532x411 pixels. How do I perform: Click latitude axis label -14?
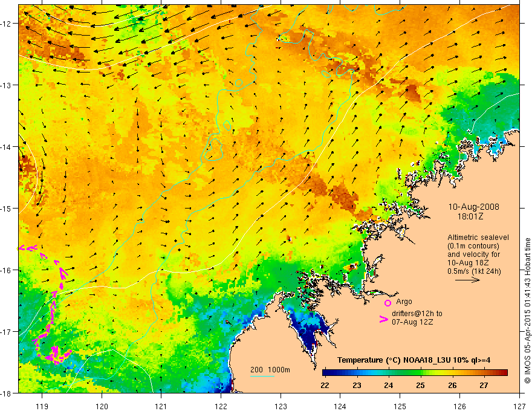(x=7, y=147)
